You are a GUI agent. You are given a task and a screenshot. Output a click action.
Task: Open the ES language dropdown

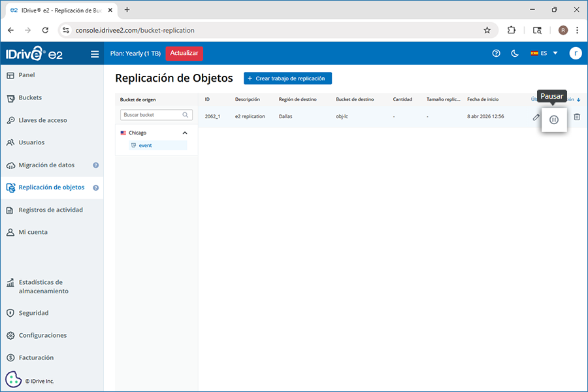[x=545, y=54]
